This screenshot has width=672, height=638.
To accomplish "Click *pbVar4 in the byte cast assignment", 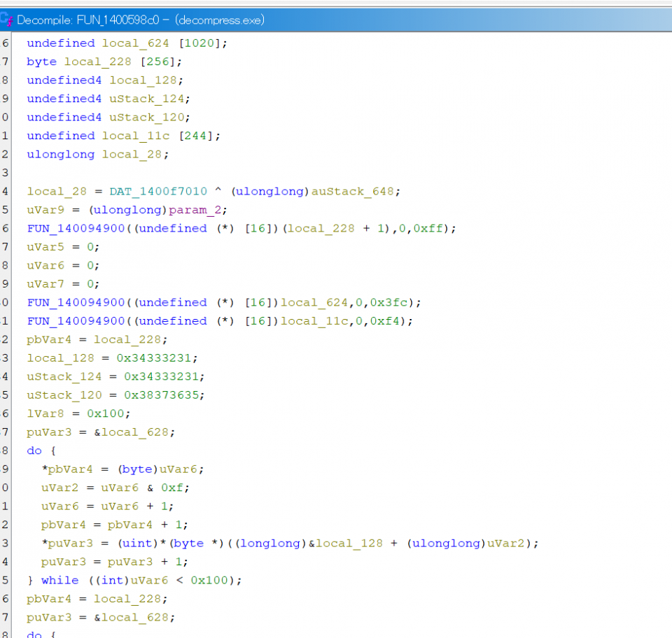I will point(67,469).
